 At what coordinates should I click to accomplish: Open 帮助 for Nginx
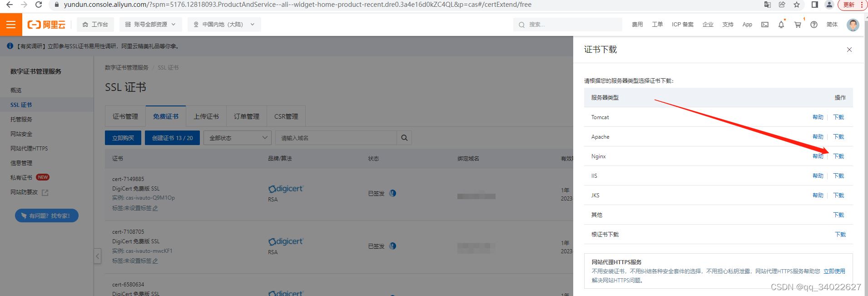click(818, 156)
